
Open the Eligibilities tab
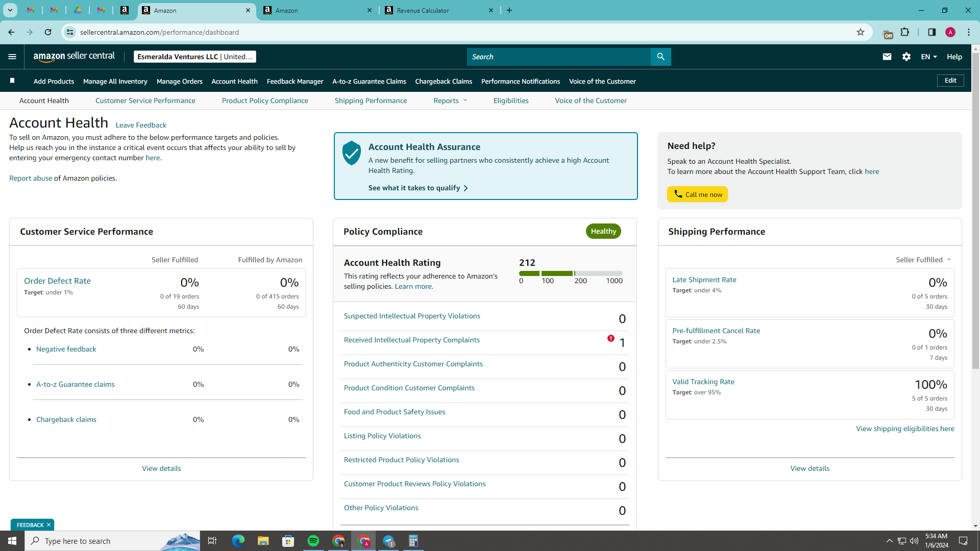(x=511, y=101)
